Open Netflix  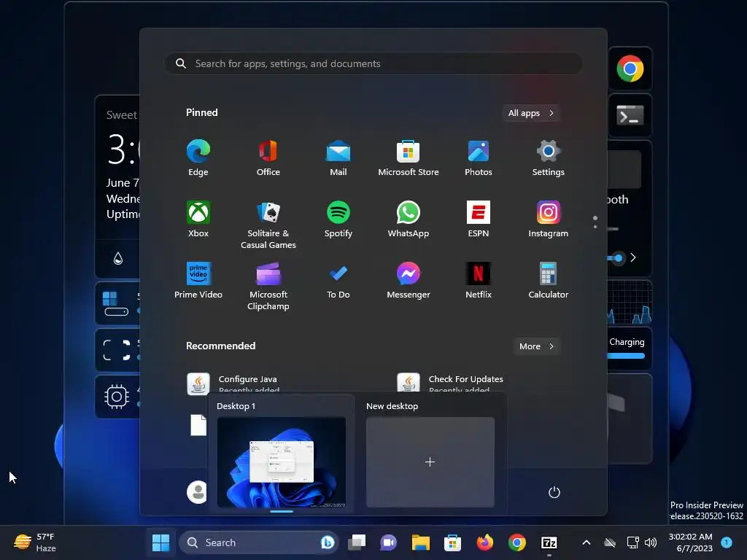click(x=479, y=281)
